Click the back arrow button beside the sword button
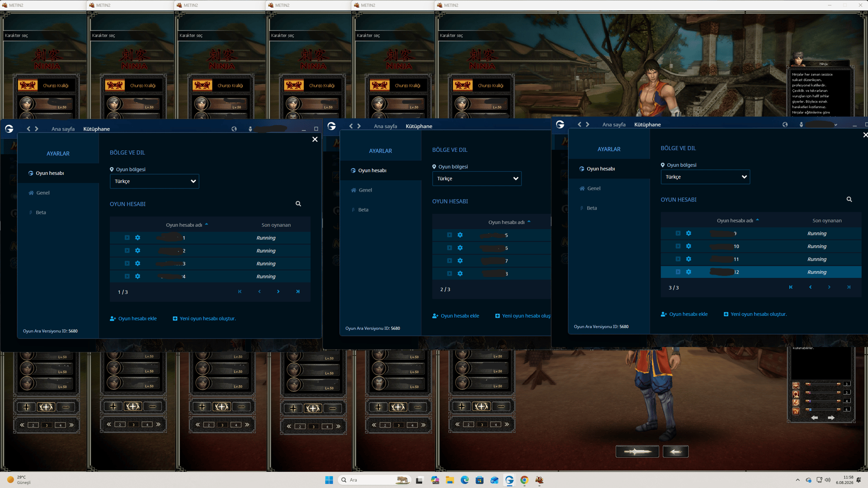Viewport: 868px width, 488px height. tap(675, 451)
